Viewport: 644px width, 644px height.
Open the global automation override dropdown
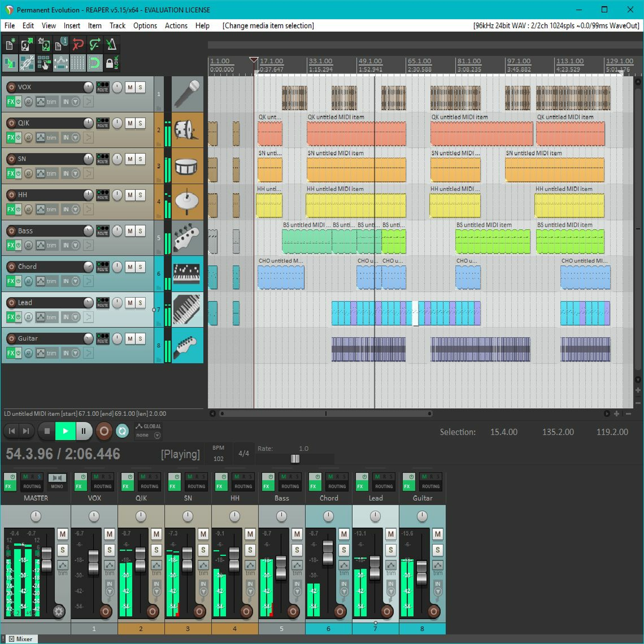[x=157, y=435]
